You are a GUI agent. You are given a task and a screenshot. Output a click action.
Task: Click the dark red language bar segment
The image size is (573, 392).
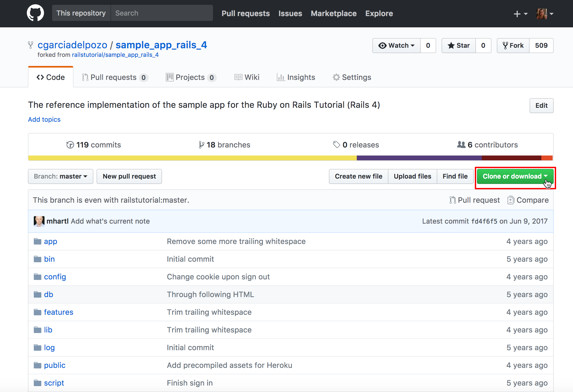(512, 158)
